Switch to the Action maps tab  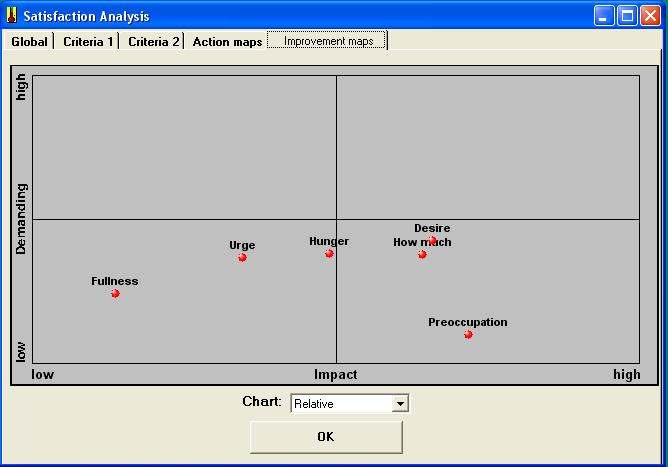(227, 41)
